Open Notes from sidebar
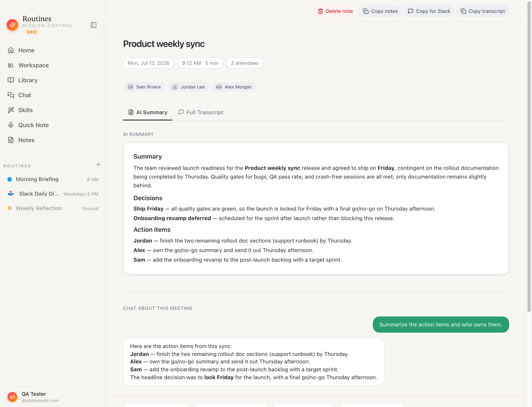Image resolution: width=532 pixels, height=407 pixels. [x=53, y=140]
